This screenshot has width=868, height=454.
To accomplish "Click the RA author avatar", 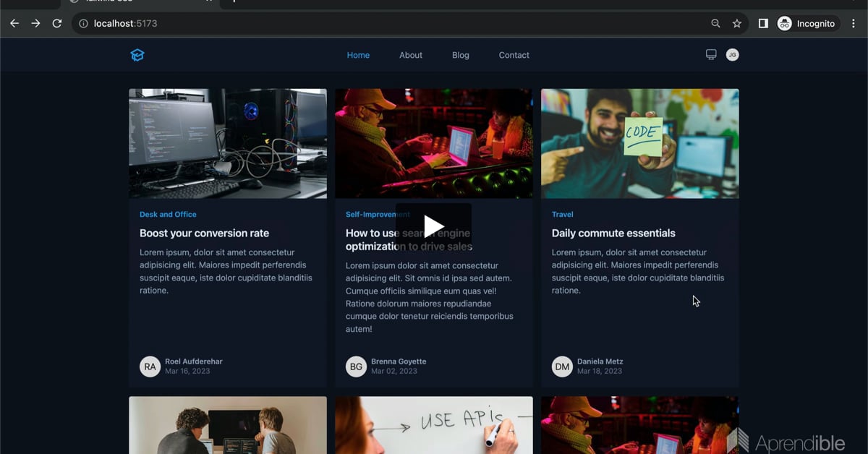I will [x=150, y=367].
